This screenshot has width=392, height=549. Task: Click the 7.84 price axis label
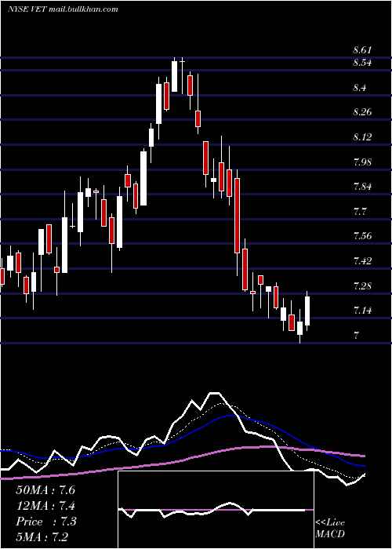pos(362,187)
